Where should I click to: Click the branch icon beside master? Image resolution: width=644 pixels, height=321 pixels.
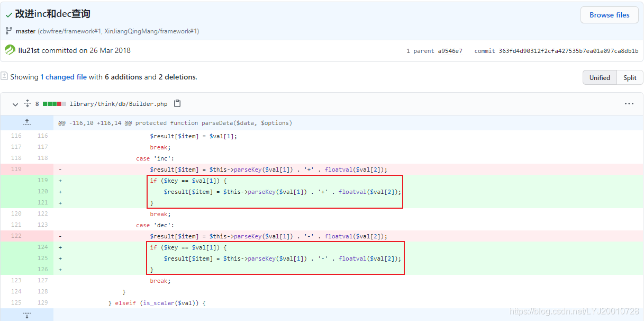pyautogui.click(x=8, y=31)
